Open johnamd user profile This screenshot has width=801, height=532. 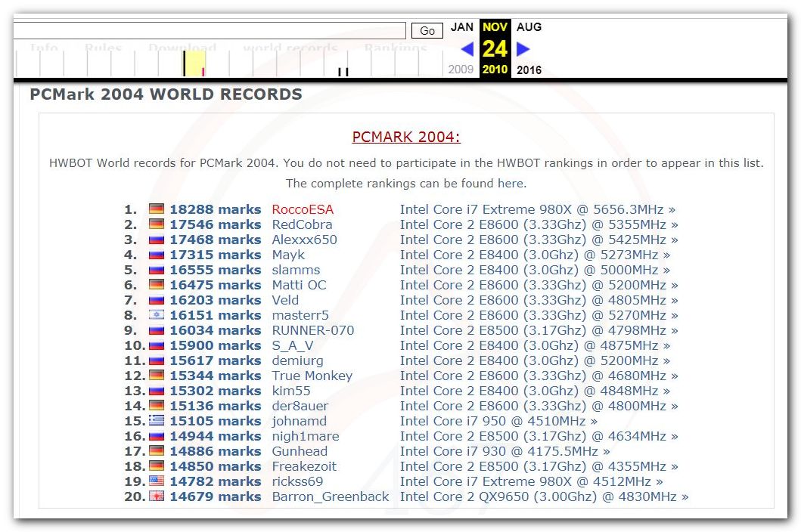(299, 421)
